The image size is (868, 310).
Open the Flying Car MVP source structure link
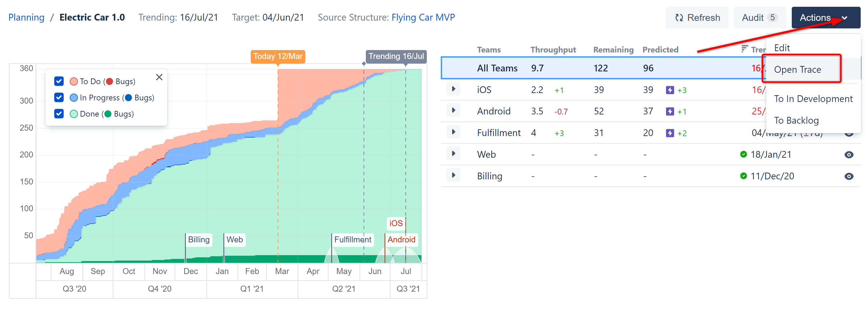coord(423,17)
